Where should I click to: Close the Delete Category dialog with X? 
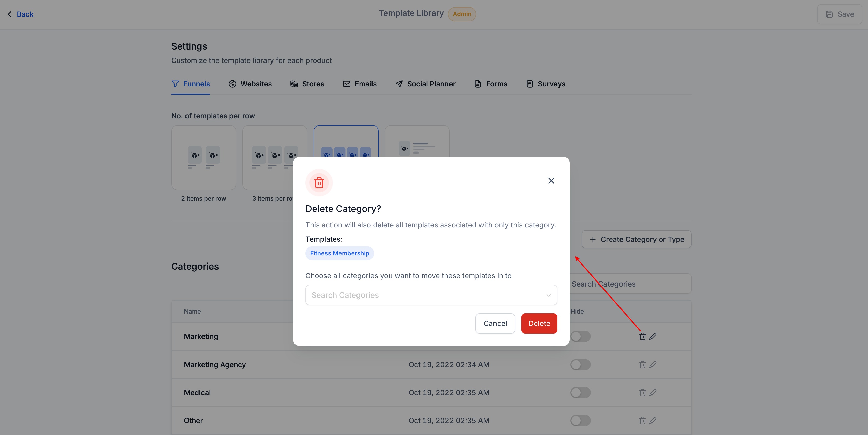551,181
